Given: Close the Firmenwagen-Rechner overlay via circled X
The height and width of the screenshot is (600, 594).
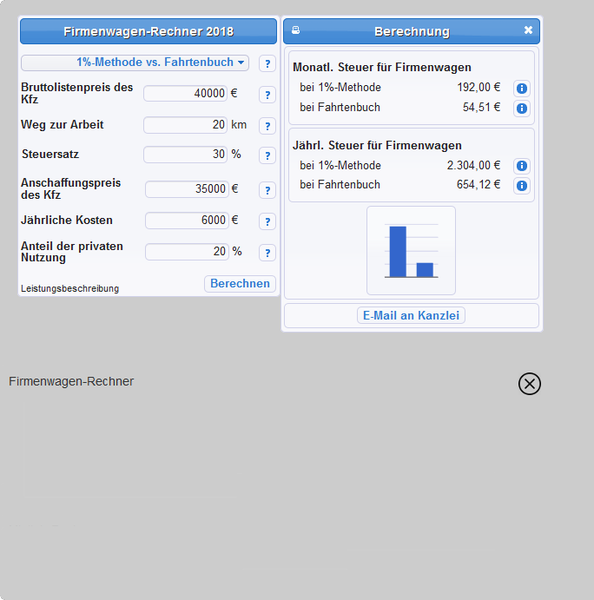Looking at the screenshot, I should 530,383.
